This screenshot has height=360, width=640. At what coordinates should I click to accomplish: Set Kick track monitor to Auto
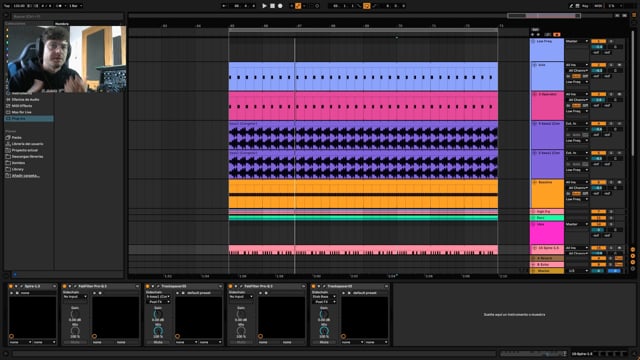[576, 76]
